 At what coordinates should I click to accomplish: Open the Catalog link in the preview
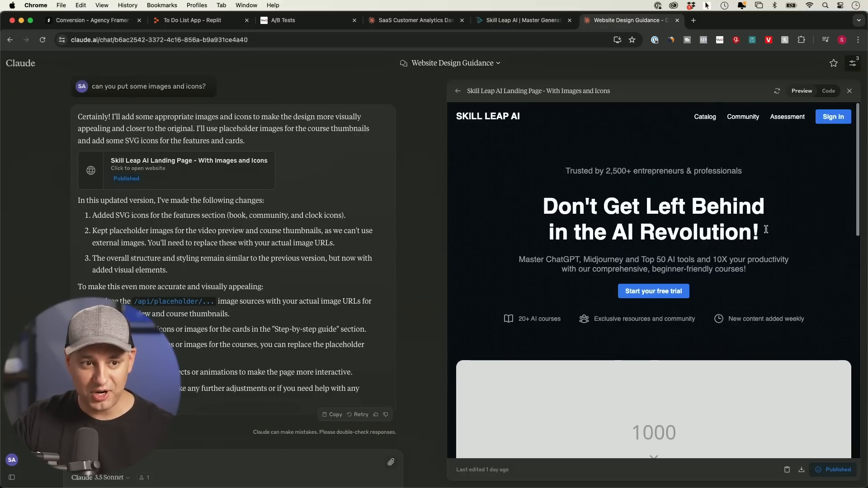[705, 117]
